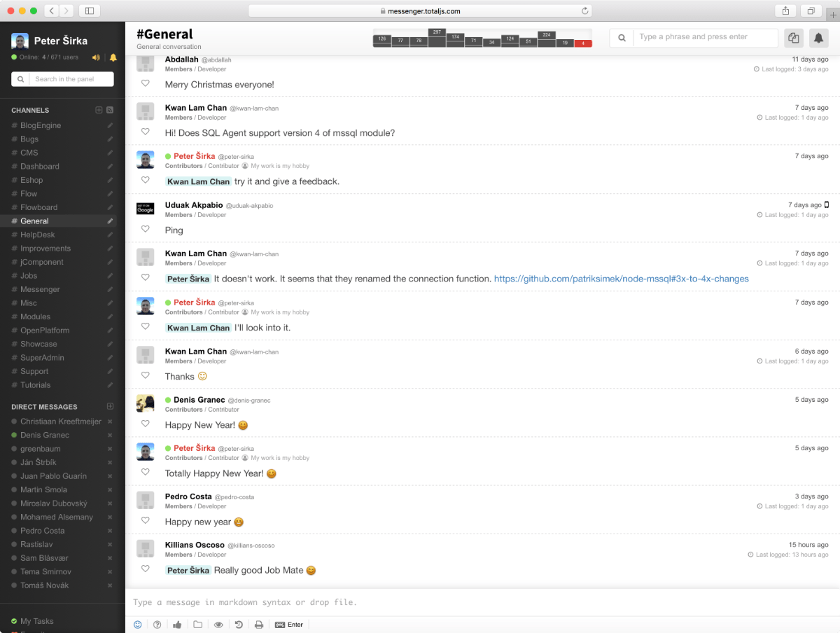The width and height of the screenshot is (840, 633).
Task: Click Peter Širka's profile avatar in sidebar
Action: click(x=20, y=41)
